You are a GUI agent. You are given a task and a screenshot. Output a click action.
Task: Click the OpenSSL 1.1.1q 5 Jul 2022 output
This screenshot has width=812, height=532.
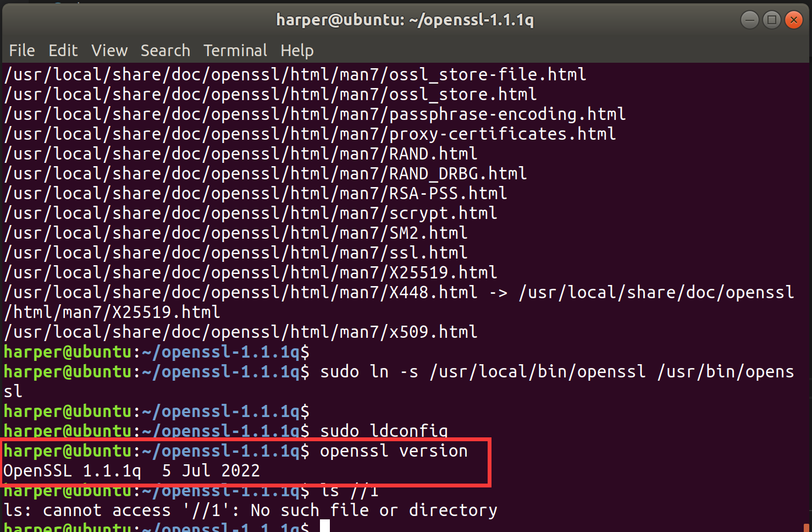pos(131,471)
